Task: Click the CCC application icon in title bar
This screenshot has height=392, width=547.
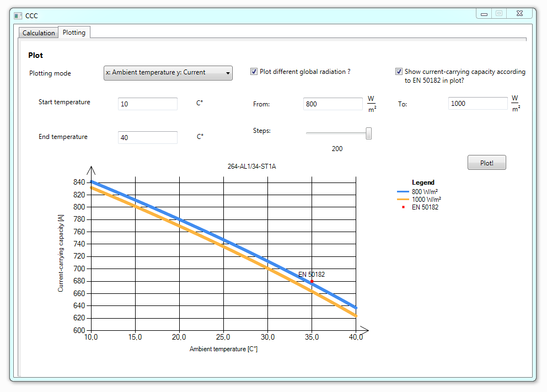Action: (18, 15)
